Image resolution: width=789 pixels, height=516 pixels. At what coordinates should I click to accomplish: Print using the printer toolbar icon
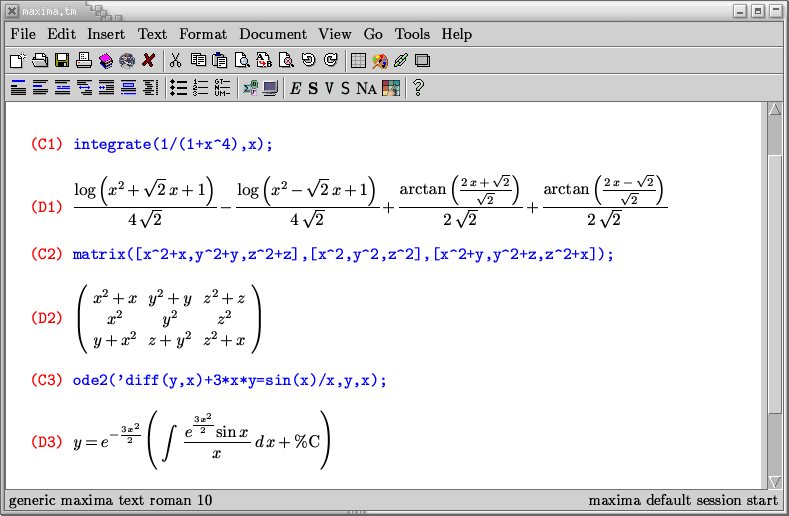tap(84, 60)
